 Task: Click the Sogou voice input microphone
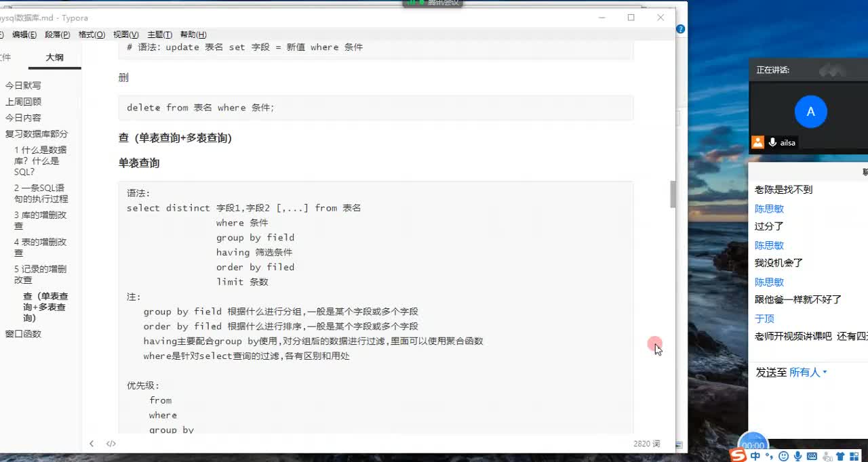pos(798,456)
